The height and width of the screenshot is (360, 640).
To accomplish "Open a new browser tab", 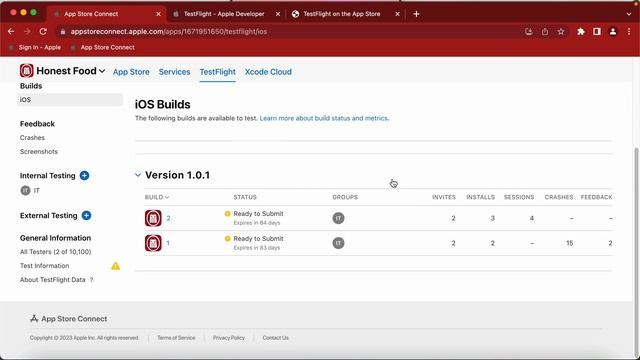I will (x=416, y=14).
